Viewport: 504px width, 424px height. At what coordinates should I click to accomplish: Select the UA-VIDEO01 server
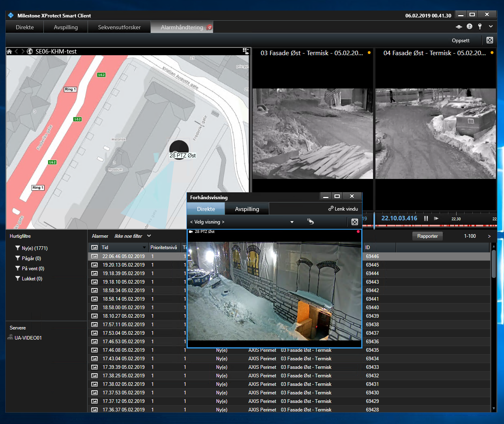[25, 338]
